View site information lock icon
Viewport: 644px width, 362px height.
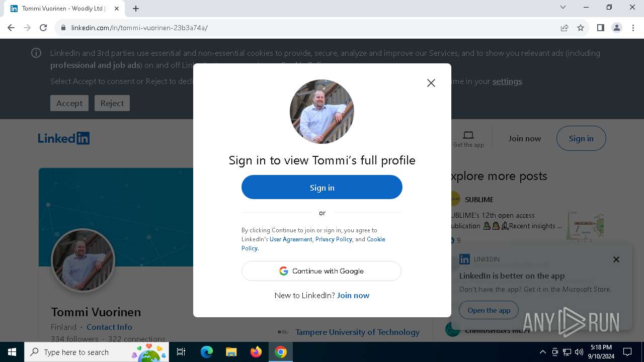[x=63, y=28]
